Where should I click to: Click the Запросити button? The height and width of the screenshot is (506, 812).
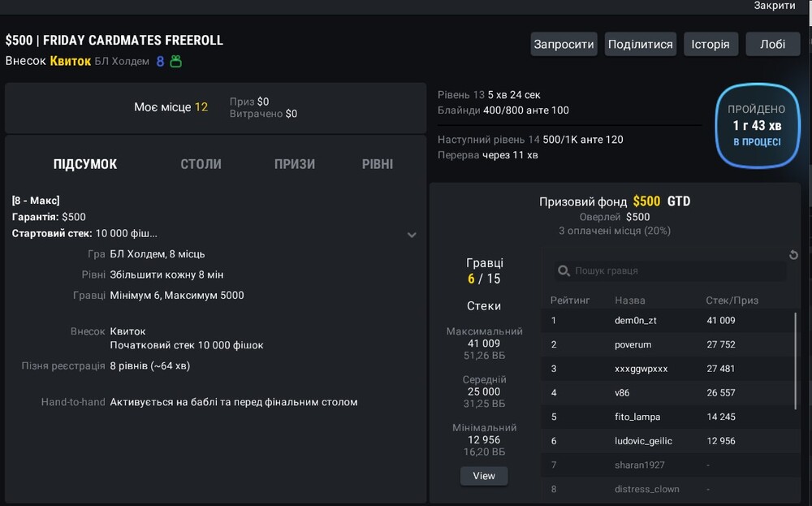pyautogui.click(x=564, y=44)
